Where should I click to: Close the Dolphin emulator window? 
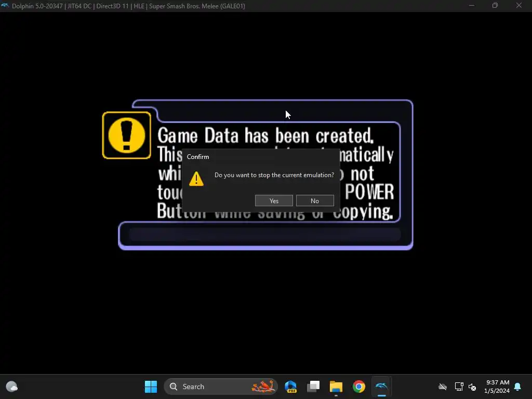click(x=519, y=5)
